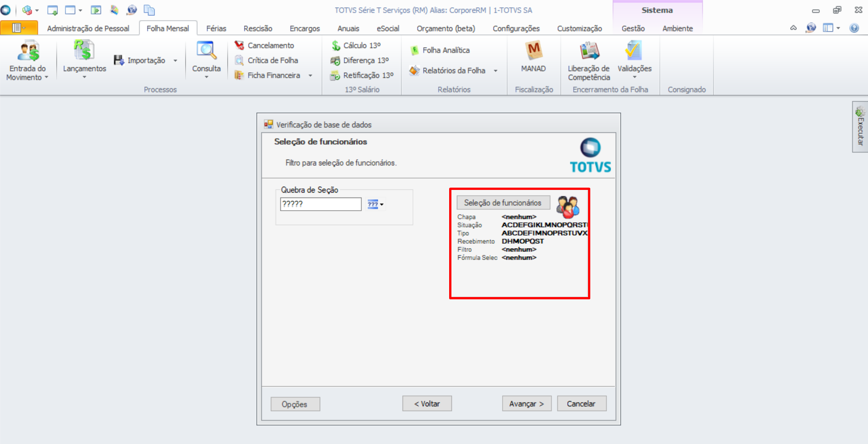868x444 pixels.
Task: Run Cálculo 13º icon
Action: pos(335,45)
